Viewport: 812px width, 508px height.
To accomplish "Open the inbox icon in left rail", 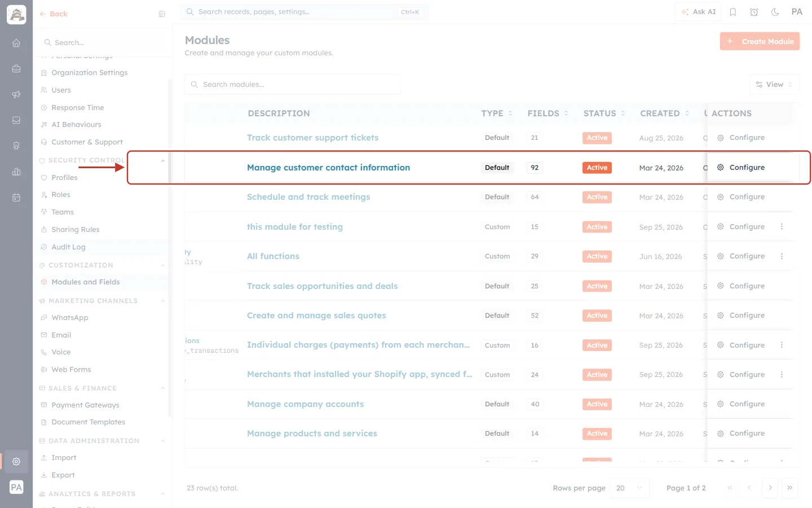I will click(16, 120).
